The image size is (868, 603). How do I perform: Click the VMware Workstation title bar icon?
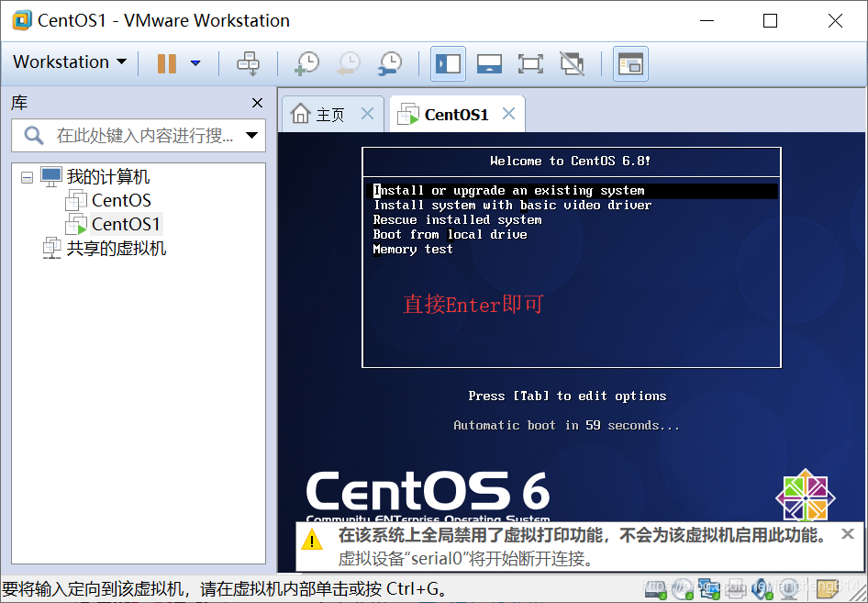tap(22, 20)
